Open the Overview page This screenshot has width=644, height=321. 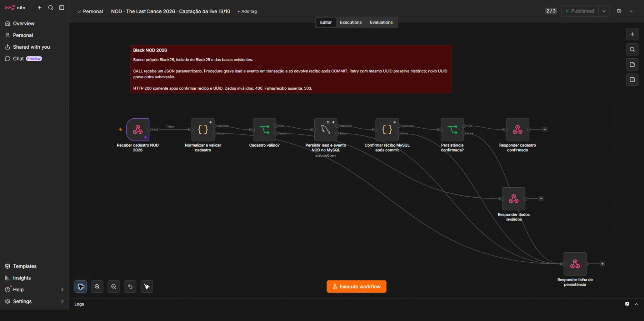34,24
